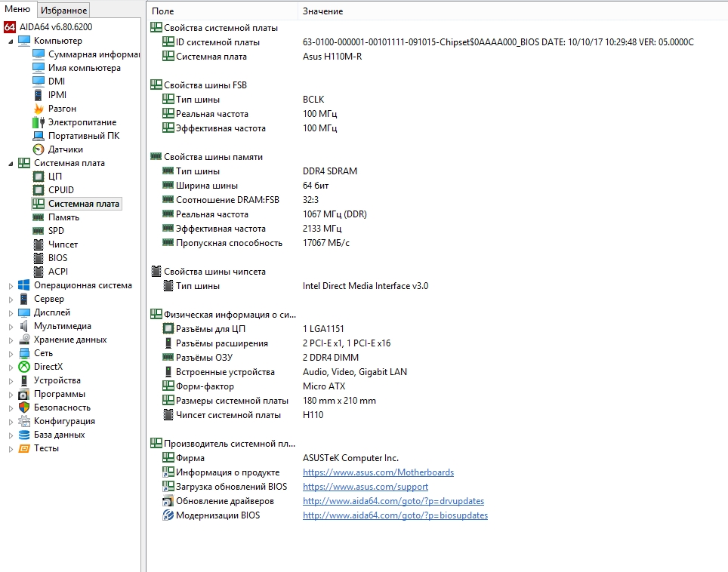Click the Компьютер monitor icon

click(24, 41)
